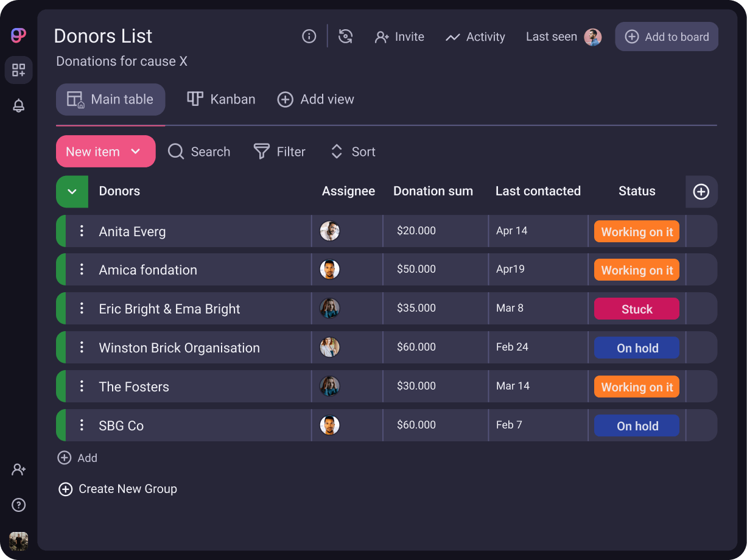Open the Sort options
Screen dimensions: 747x560
[x=352, y=152]
